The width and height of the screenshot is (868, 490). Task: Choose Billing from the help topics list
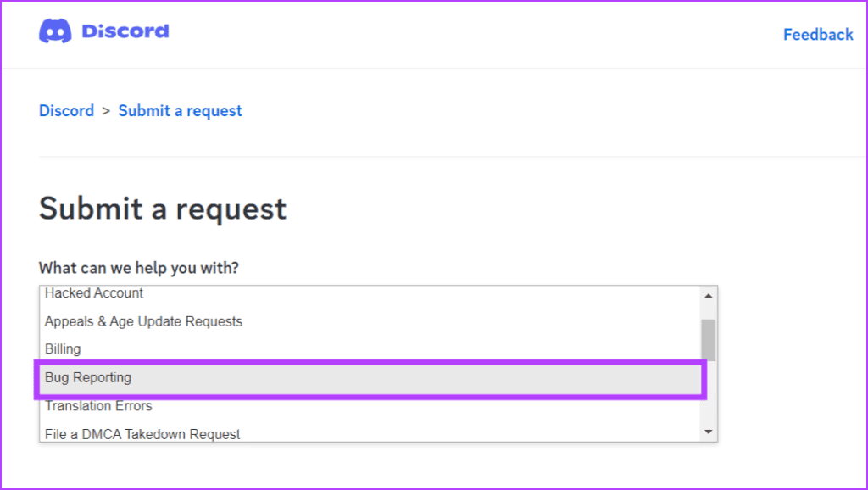[62, 349]
